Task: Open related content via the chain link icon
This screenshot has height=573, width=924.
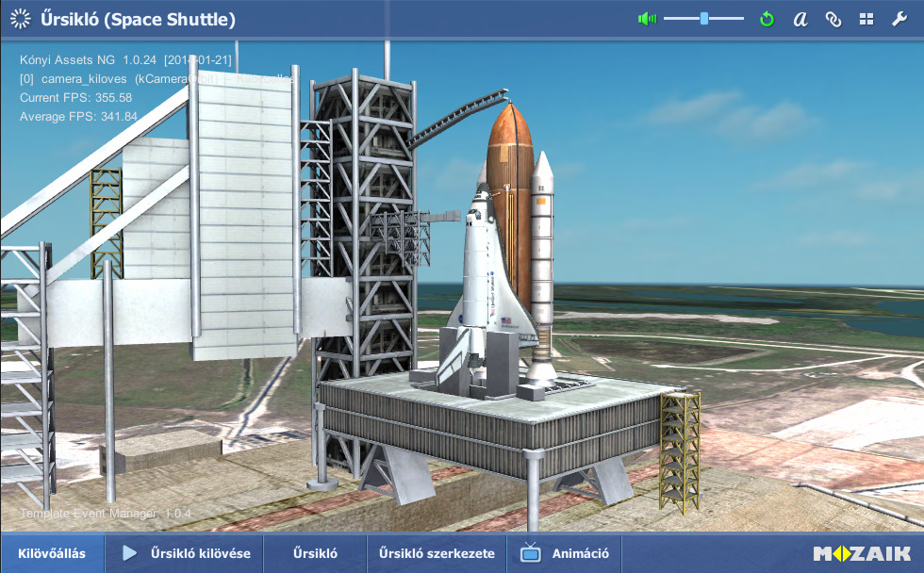Action: (x=833, y=19)
